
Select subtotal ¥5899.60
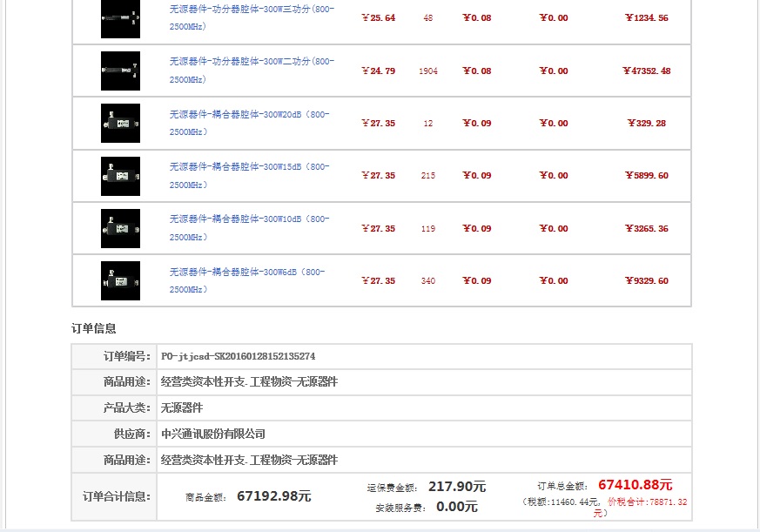coord(647,176)
